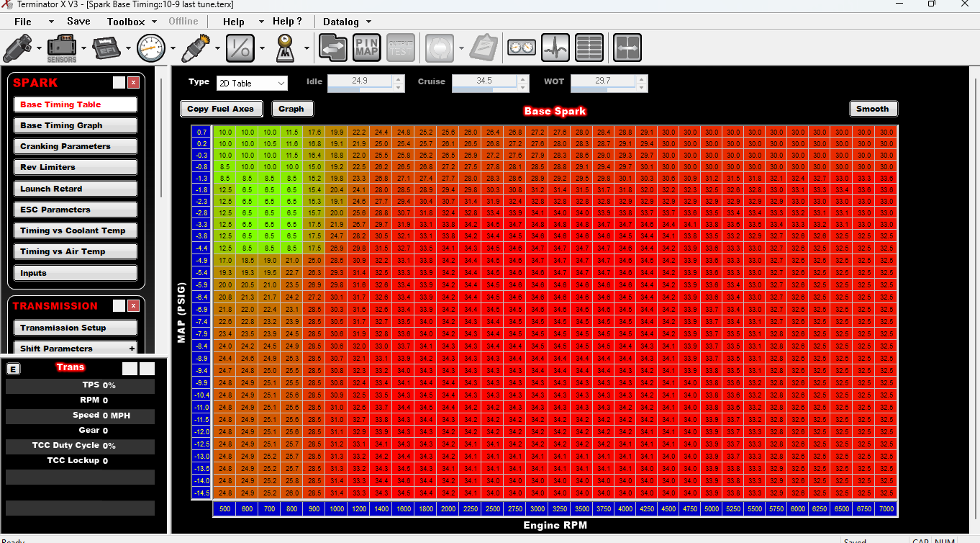Click the E button in Trans panel
Viewport: 980px width, 543px height.
pyautogui.click(x=13, y=369)
